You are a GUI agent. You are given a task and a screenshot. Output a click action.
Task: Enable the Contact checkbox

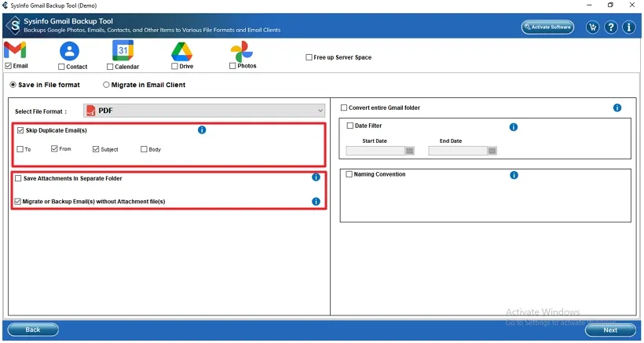[x=61, y=67]
